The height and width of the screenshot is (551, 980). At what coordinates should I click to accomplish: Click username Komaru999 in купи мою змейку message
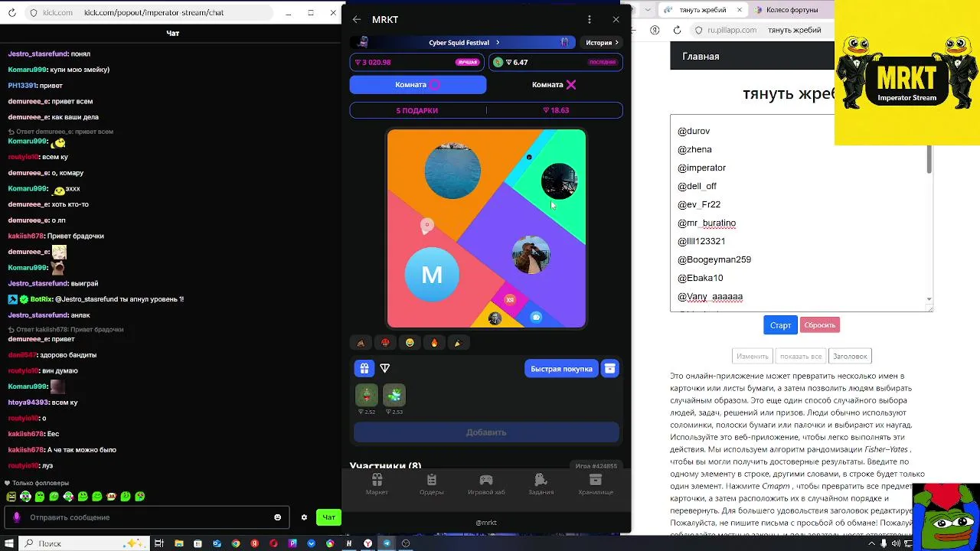point(27,70)
